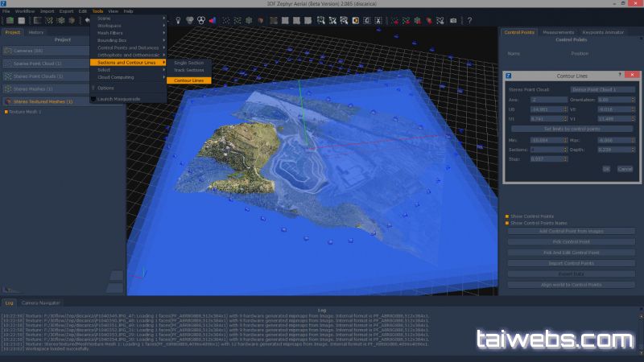Click the Sparse Point Cloud icon
This screenshot has width=644, height=362.
click(7, 64)
